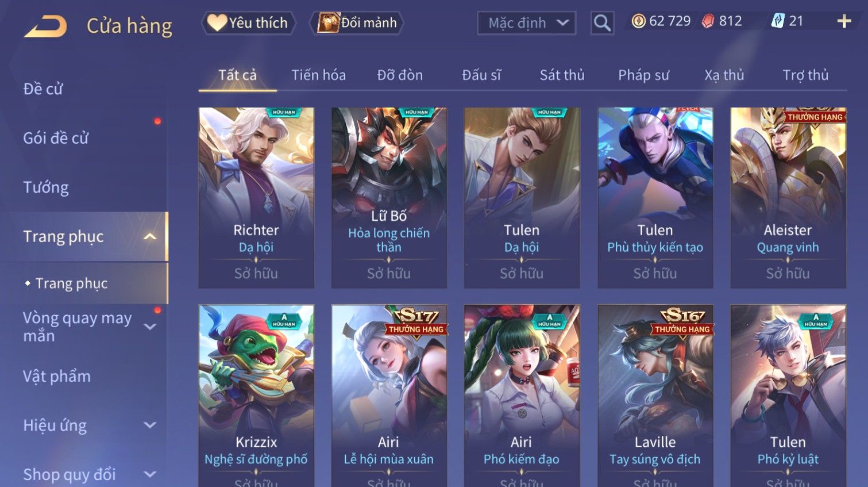Expand the Vòng quay may mắn section
868x487 pixels.
150,327
